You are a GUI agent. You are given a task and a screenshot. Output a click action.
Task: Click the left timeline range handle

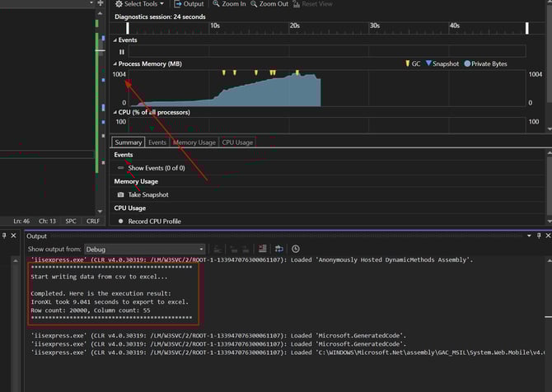tap(128, 28)
